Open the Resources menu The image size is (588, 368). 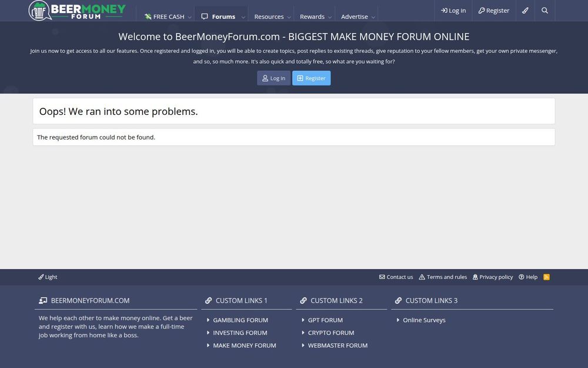(269, 16)
